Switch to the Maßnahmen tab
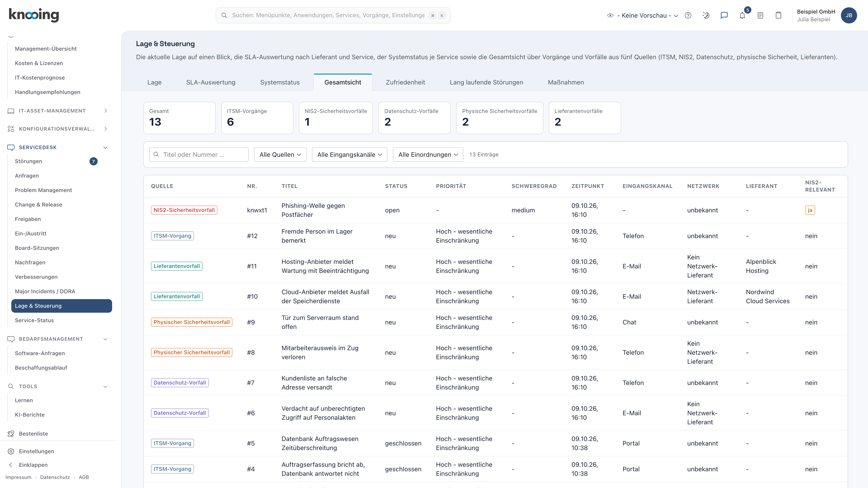The image size is (868, 488). click(x=566, y=82)
